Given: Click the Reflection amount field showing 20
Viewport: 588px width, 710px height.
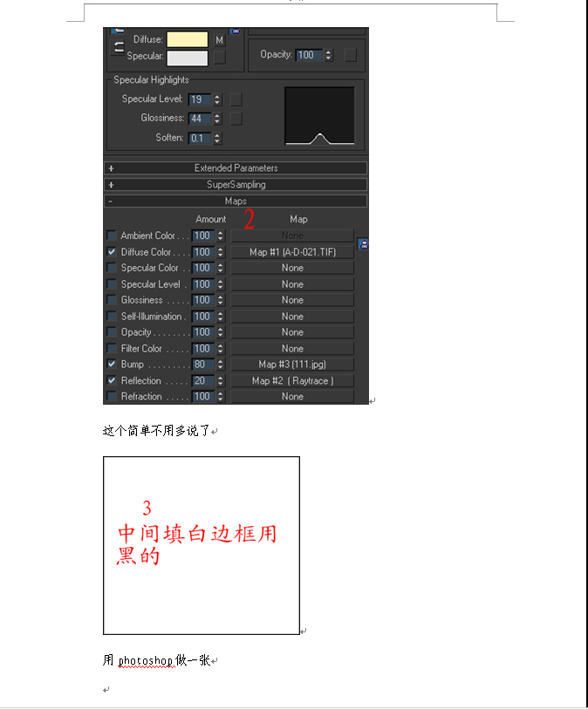Looking at the screenshot, I should 203,380.
